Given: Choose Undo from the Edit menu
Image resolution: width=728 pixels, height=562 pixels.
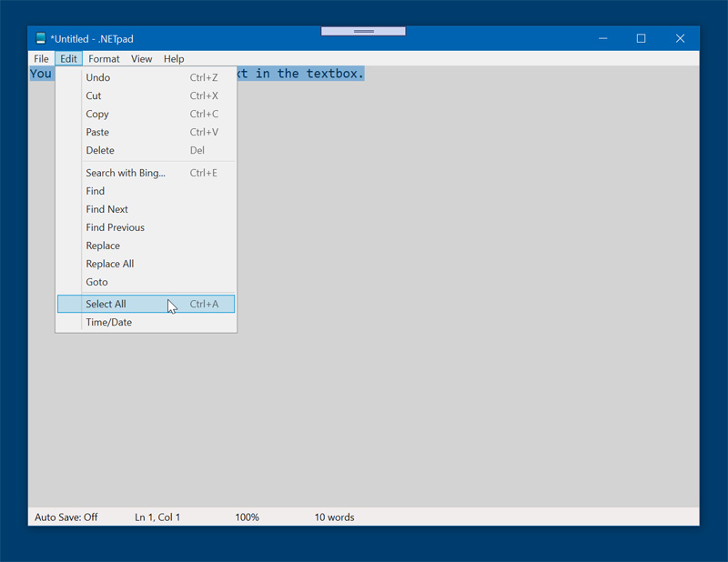Looking at the screenshot, I should (x=98, y=78).
